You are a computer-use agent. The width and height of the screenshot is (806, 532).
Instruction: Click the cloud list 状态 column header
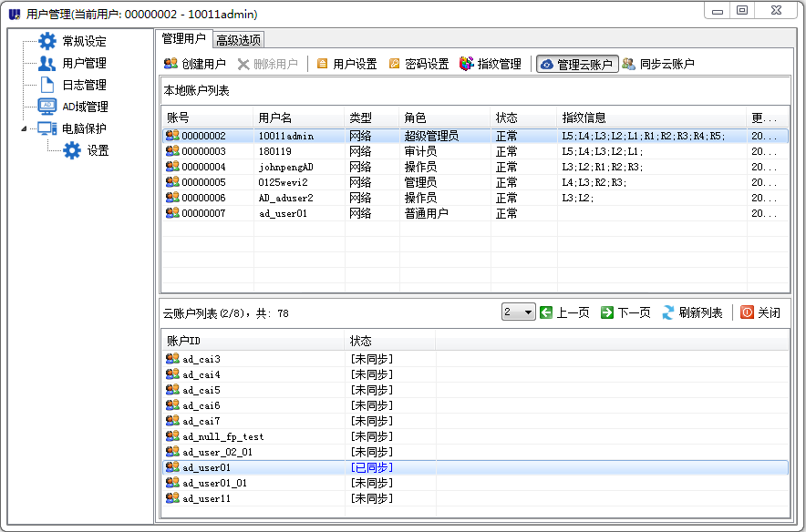click(x=390, y=341)
